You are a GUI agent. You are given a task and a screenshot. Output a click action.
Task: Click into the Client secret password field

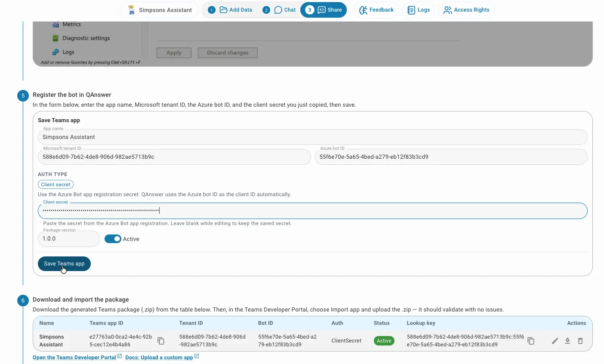click(312, 210)
